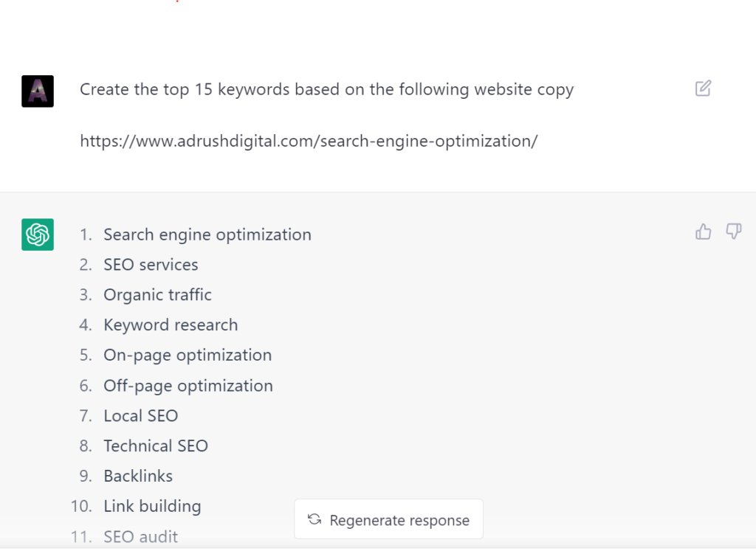Viewport: 756px width, 551px height.
Task: Click the Local SEO keyword entry
Action: click(140, 416)
